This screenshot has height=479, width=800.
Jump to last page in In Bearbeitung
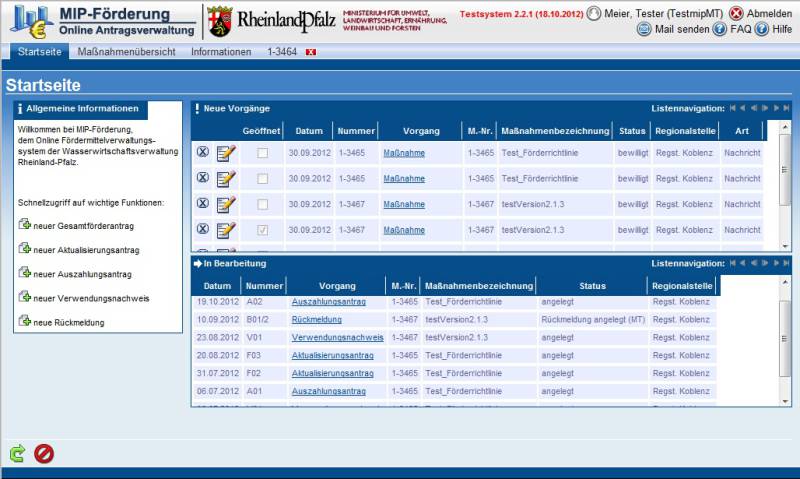coord(786,263)
